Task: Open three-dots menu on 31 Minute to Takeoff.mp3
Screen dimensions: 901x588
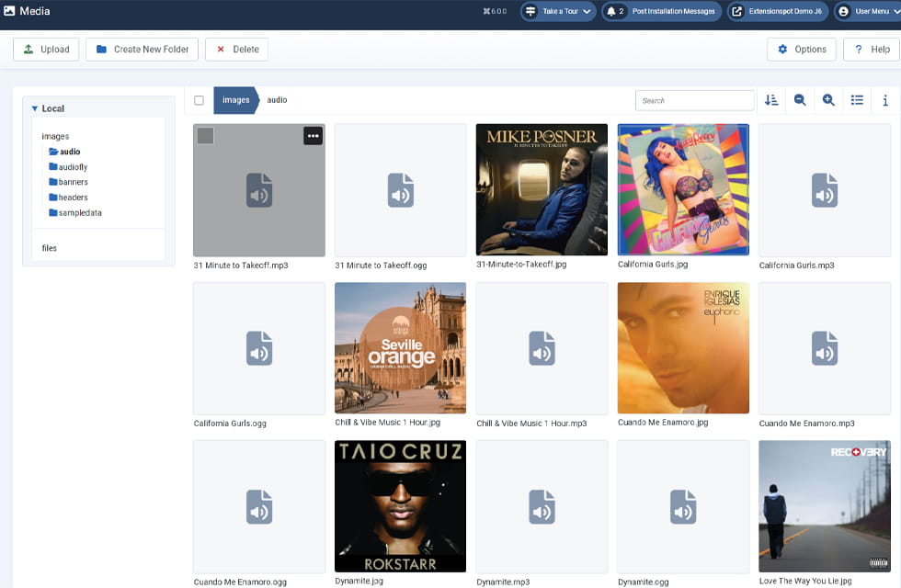Action: (x=313, y=136)
